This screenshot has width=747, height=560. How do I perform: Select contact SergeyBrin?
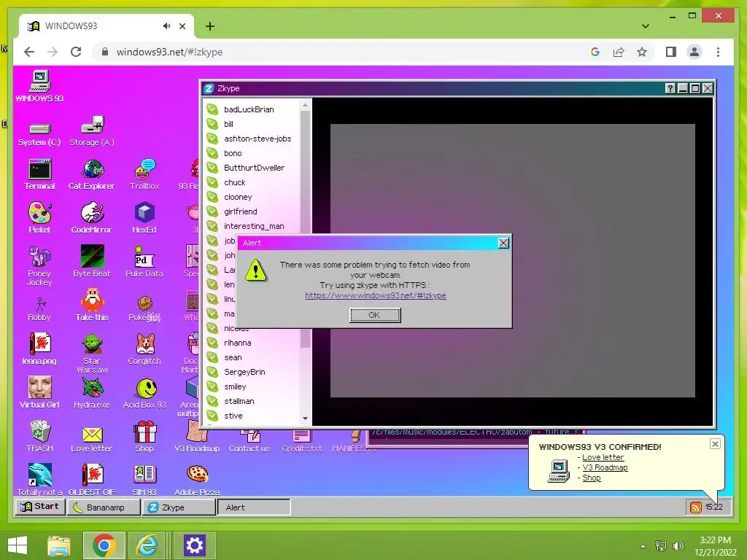coord(252,372)
